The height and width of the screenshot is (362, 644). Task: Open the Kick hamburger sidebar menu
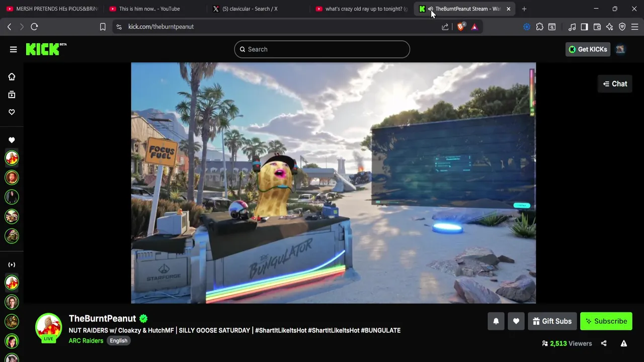coord(14,49)
